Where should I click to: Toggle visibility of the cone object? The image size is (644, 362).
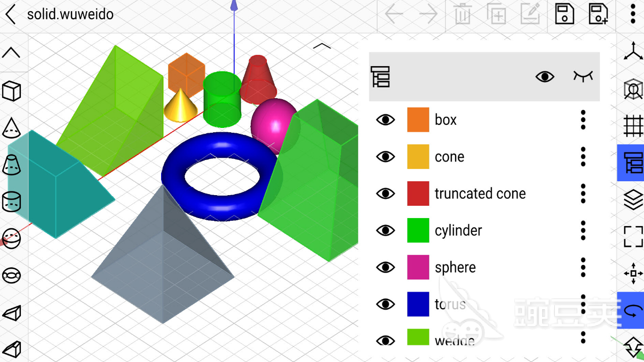click(385, 157)
